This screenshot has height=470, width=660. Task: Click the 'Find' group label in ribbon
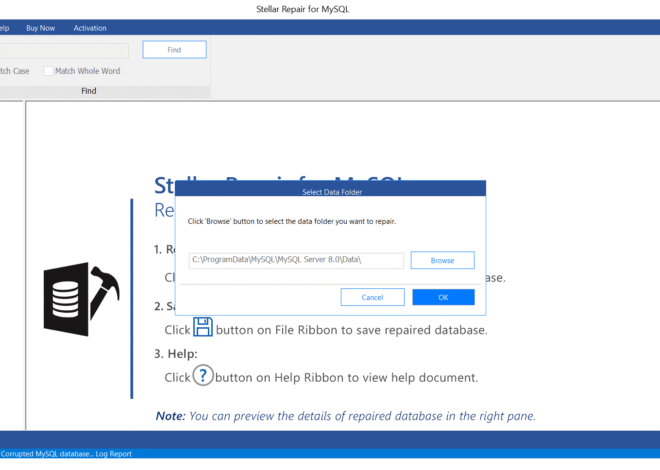[x=89, y=90]
